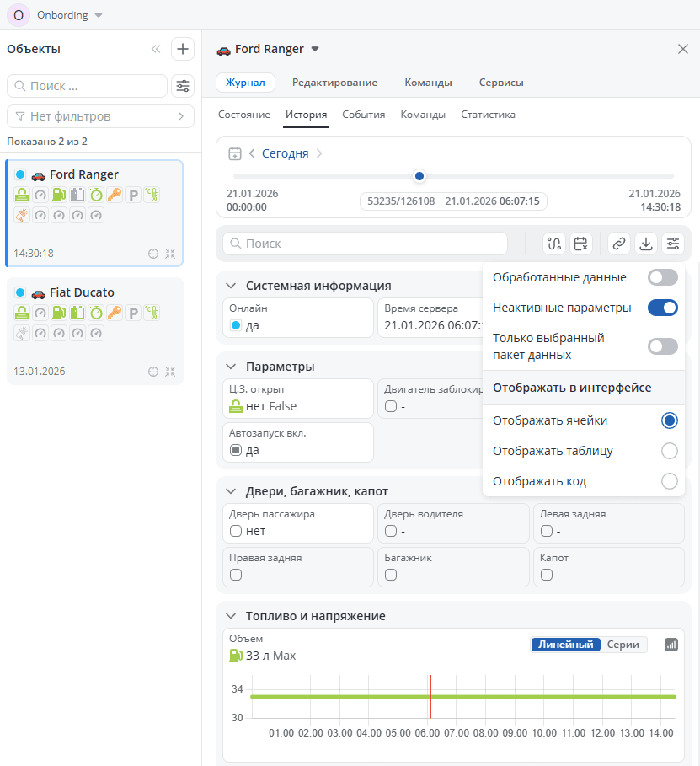700x766 pixels.
Task: Click the timeline slider handle
Action: [x=419, y=176]
